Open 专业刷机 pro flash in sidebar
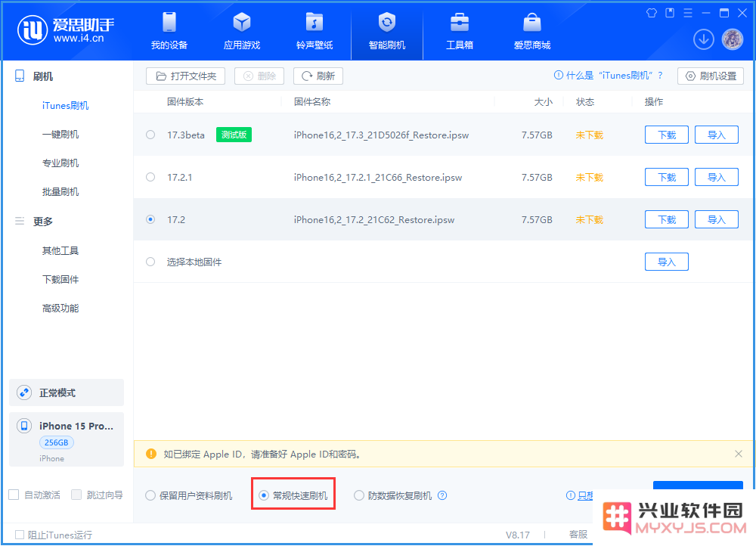 (60, 163)
